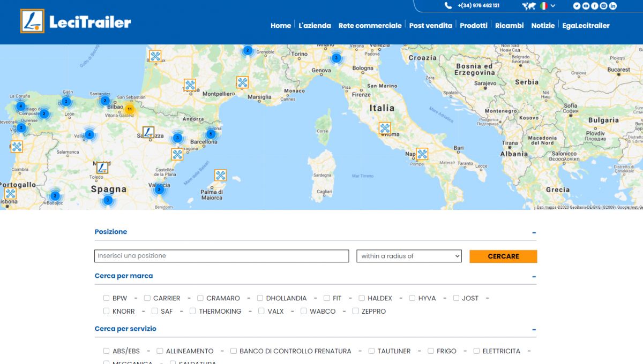Collapse the Cerca per marca section
This screenshot has height=364, width=643.
[x=534, y=277]
